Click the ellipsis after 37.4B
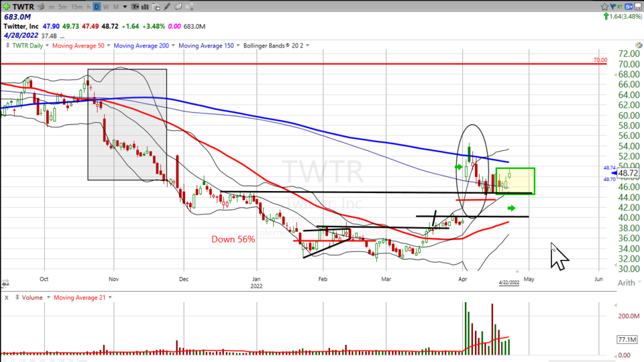644x362 pixels. click(62, 36)
